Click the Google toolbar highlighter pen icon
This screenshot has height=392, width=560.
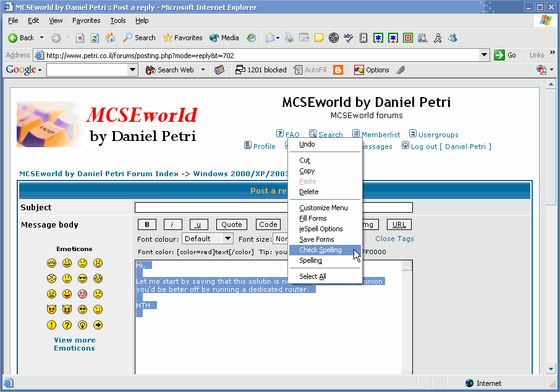[401, 70]
